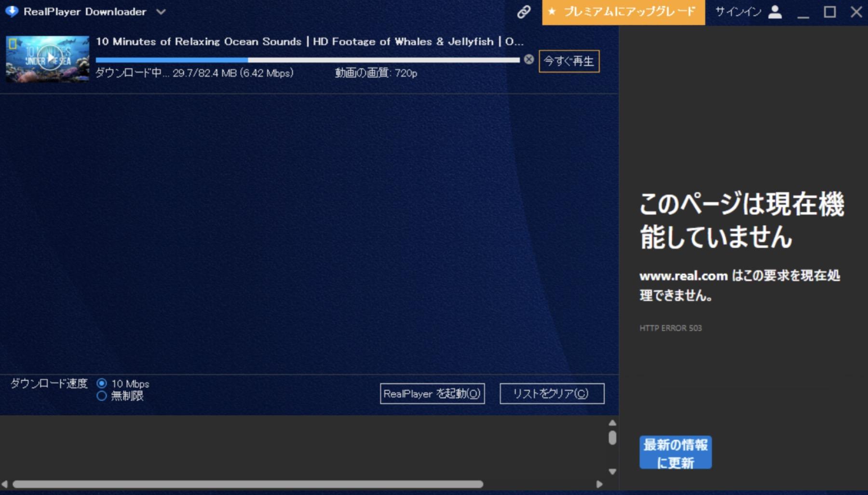Image resolution: width=868 pixels, height=495 pixels.
Task: Click the user profile icon
Action: click(775, 12)
